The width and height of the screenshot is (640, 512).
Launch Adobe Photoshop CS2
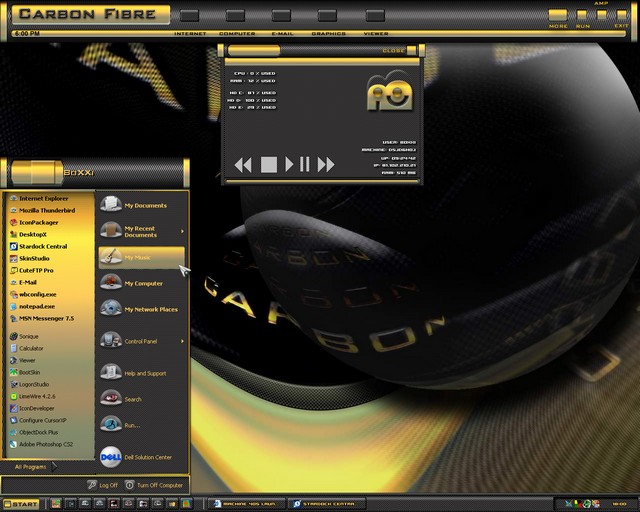[x=45, y=443]
